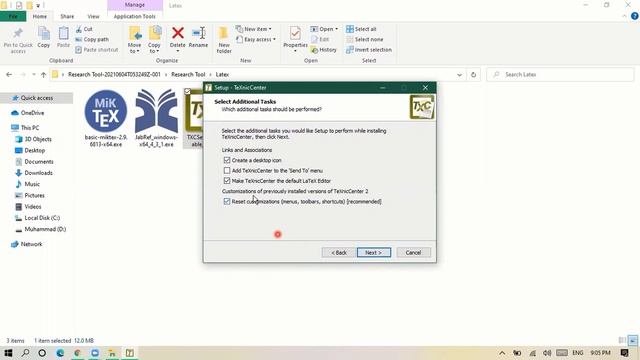Open Properties from the ribbon
640x360 pixels.
tap(295, 38)
